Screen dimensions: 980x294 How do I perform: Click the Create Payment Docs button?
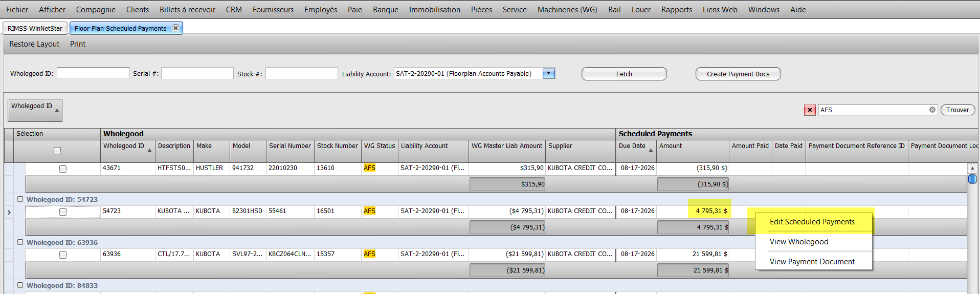click(738, 74)
